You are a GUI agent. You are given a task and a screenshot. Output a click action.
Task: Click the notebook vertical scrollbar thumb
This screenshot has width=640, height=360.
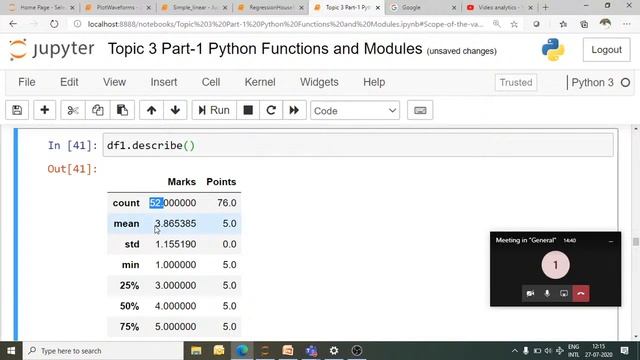[x=636, y=242]
